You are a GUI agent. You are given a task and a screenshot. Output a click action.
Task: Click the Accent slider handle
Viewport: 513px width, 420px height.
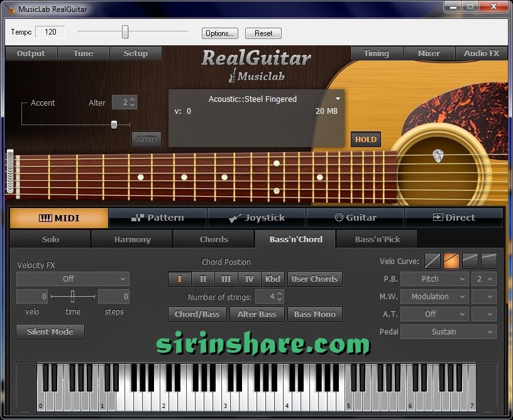point(114,124)
